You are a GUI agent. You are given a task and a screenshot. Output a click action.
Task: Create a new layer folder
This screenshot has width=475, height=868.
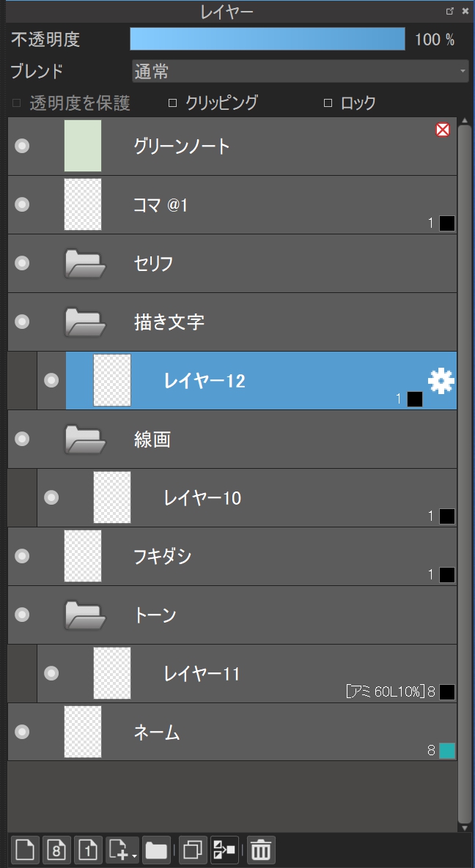(x=156, y=850)
